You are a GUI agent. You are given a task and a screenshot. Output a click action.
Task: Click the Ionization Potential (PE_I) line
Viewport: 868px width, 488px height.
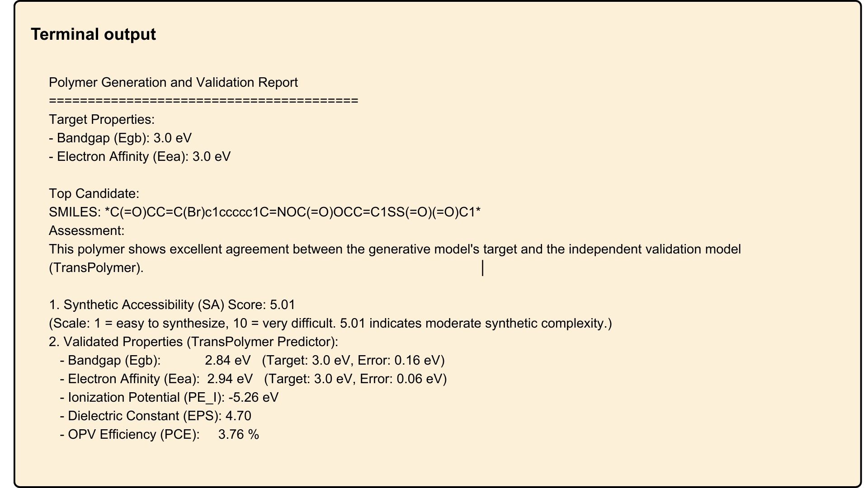coord(169,398)
